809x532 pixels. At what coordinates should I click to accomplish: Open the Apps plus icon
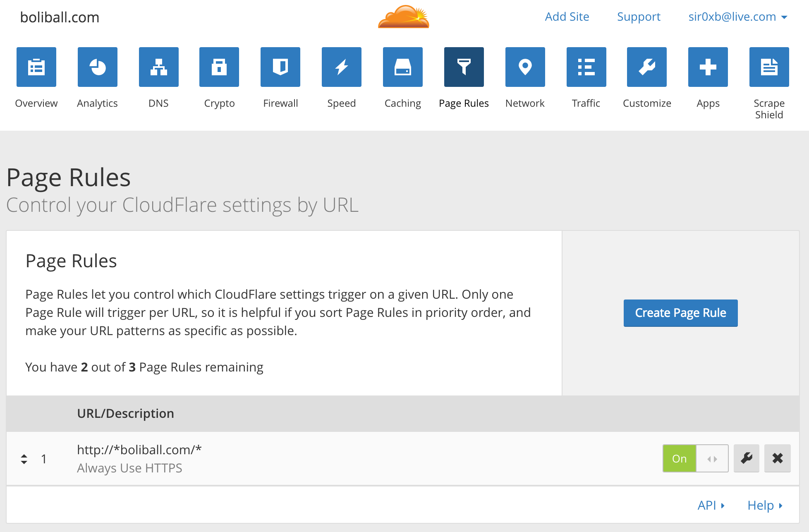(708, 67)
